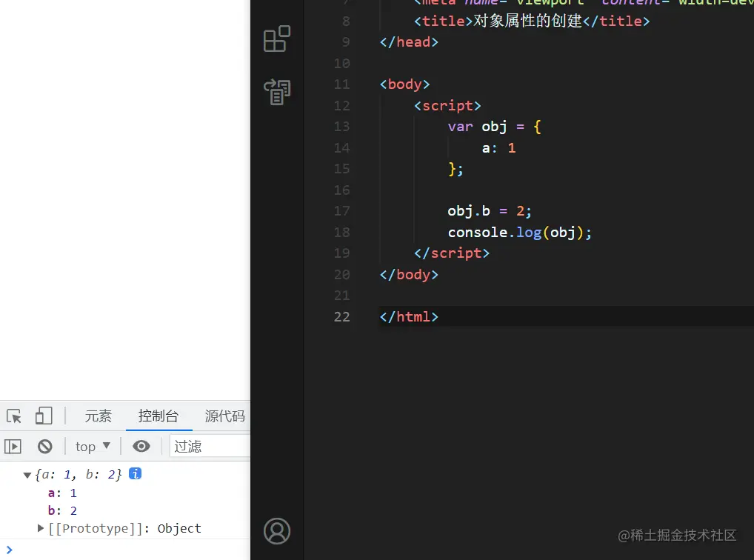Image resolution: width=754 pixels, height=560 pixels.
Task: Place cursor on console.log(obj); line
Action: click(519, 233)
